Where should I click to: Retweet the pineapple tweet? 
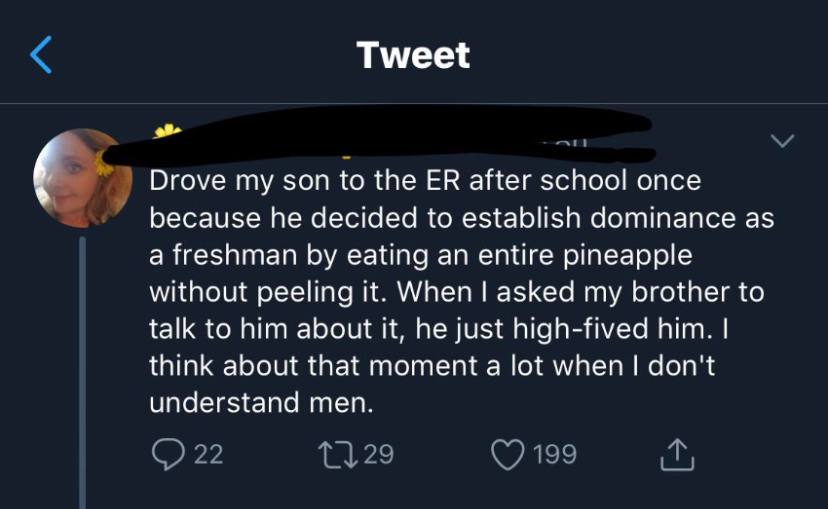tap(331, 454)
